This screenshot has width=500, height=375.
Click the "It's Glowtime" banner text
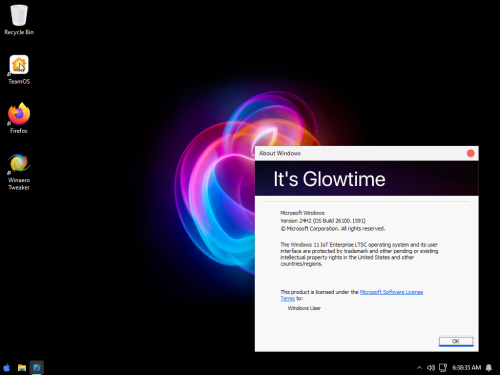tap(329, 179)
